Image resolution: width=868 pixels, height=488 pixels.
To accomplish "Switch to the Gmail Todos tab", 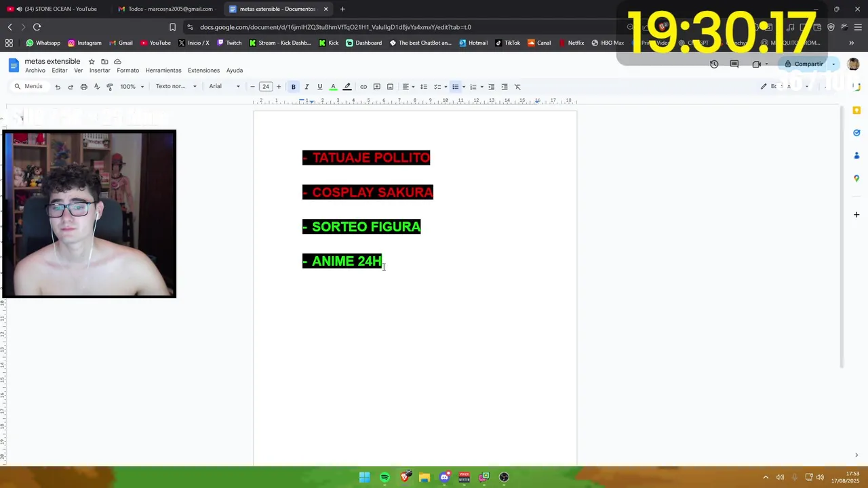I will point(166,9).
